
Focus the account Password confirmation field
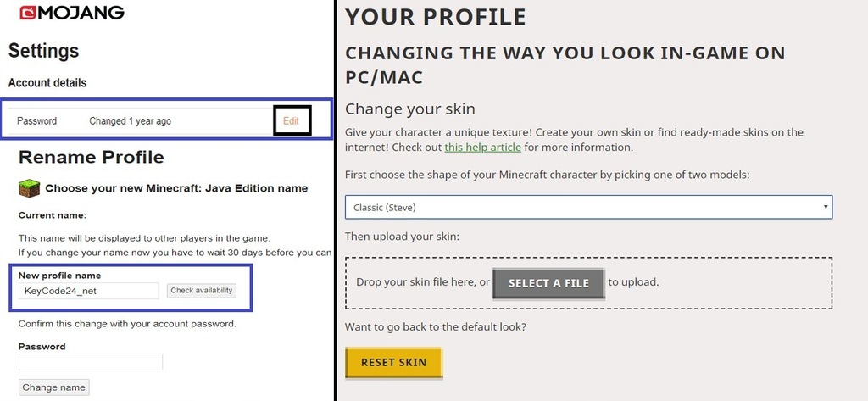pyautogui.click(x=91, y=362)
